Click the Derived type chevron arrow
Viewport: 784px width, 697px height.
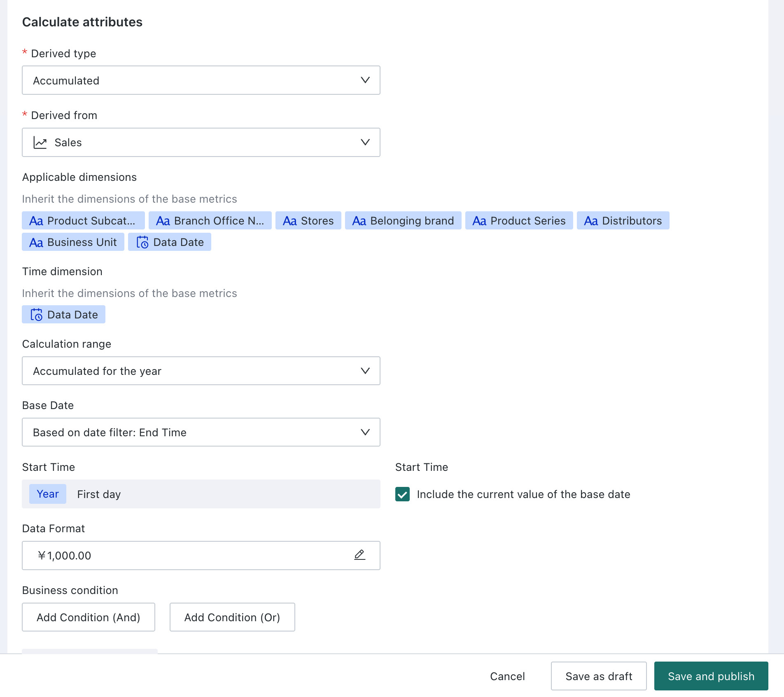pyautogui.click(x=365, y=80)
